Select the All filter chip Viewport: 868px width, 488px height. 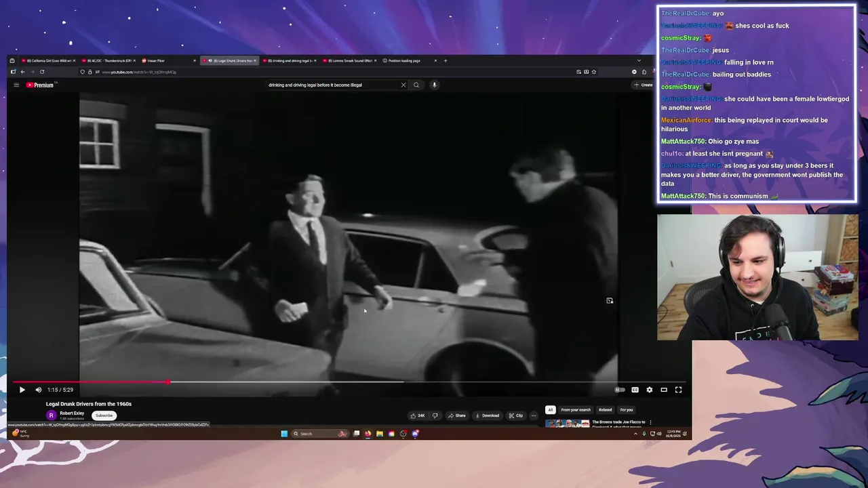551,409
